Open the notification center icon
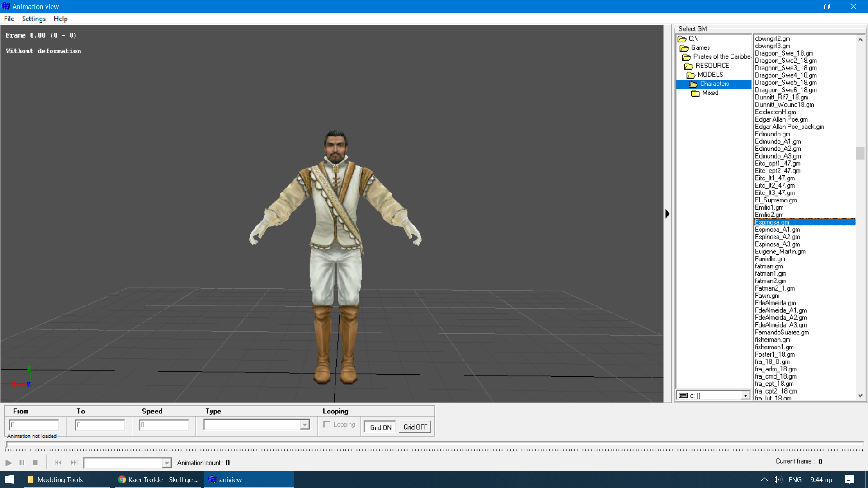Image resolution: width=868 pixels, height=488 pixels. (849, 479)
